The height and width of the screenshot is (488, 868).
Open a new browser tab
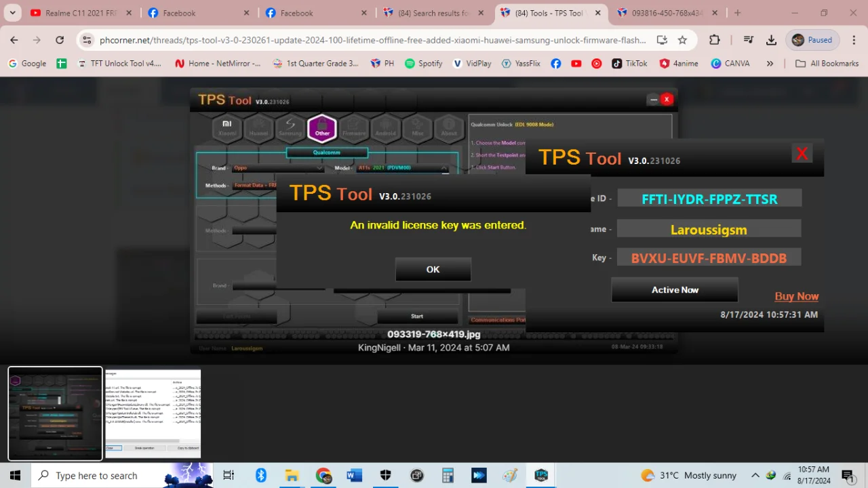(738, 13)
